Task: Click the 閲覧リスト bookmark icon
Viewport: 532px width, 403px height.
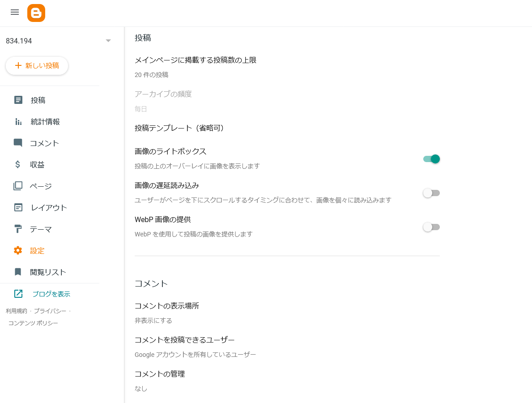Action: click(18, 272)
